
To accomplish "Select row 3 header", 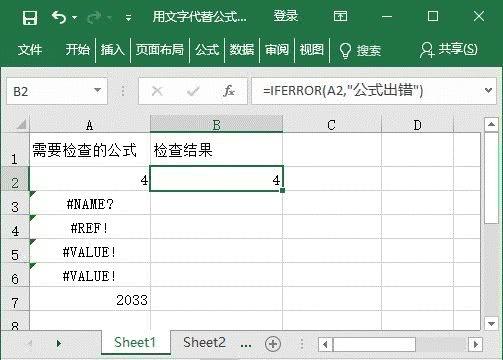I will 15,203.
